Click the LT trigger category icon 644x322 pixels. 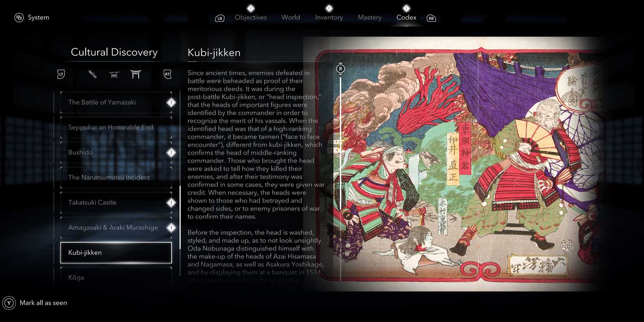pos(61,74)
